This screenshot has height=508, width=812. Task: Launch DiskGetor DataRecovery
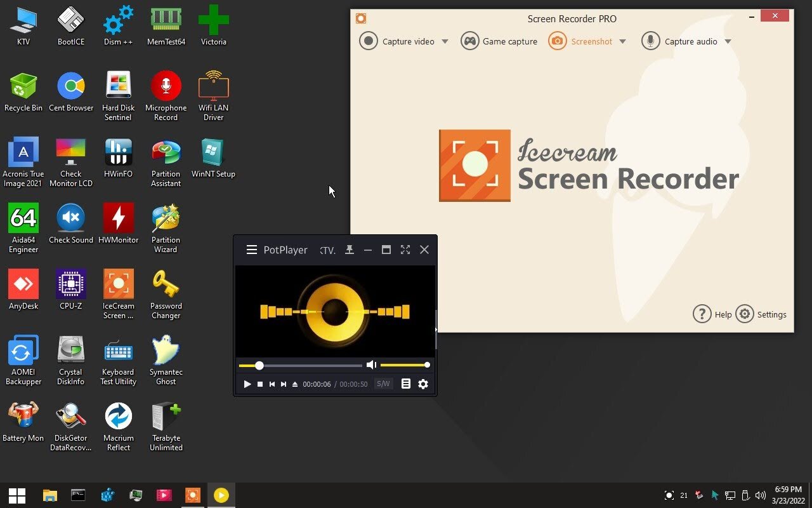click(x=71, y=427)
